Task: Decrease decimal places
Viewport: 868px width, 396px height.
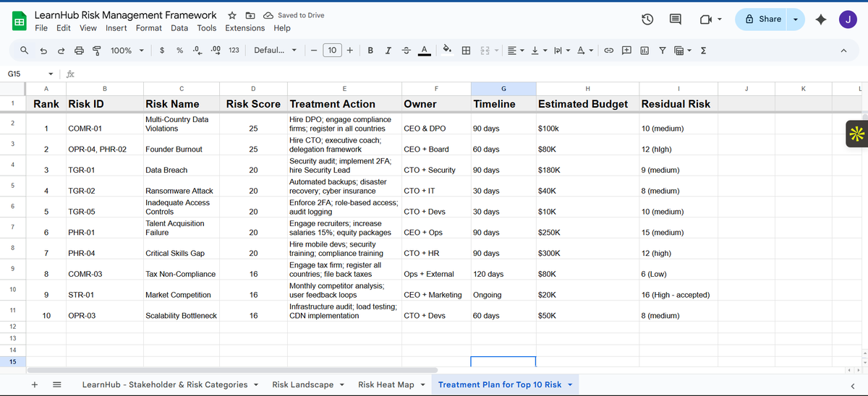Action: [x=197, y=51]
